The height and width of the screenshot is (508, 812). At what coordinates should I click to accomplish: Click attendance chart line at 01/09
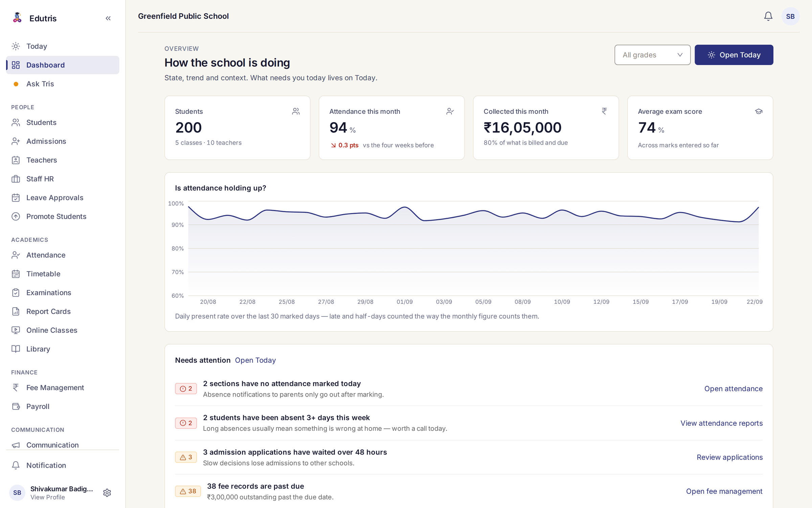tap(405, 207)
